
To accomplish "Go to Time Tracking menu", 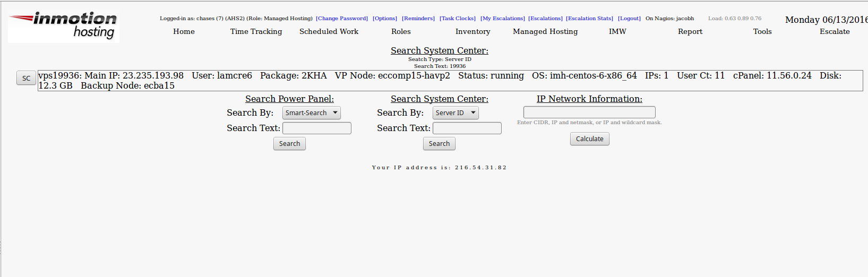I will pos(256,32).
